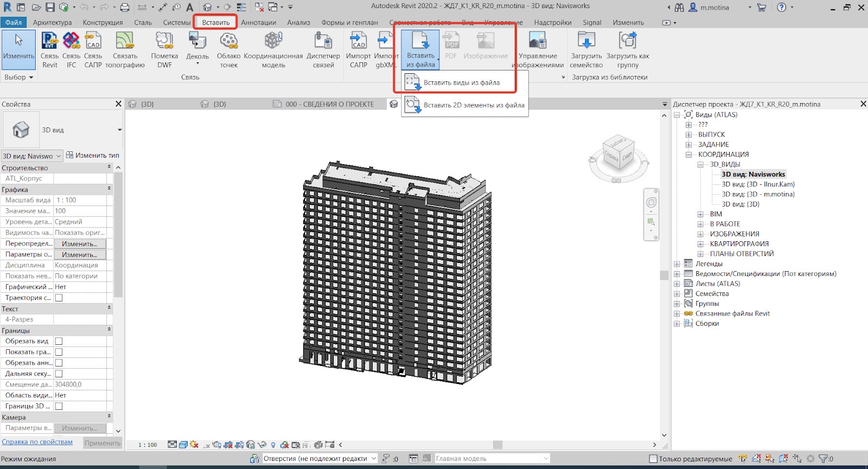This screenshot has height=469, width=868.
Task: Click Изменить button for Параметры отображения графики
Action: [x=80, y=254]
